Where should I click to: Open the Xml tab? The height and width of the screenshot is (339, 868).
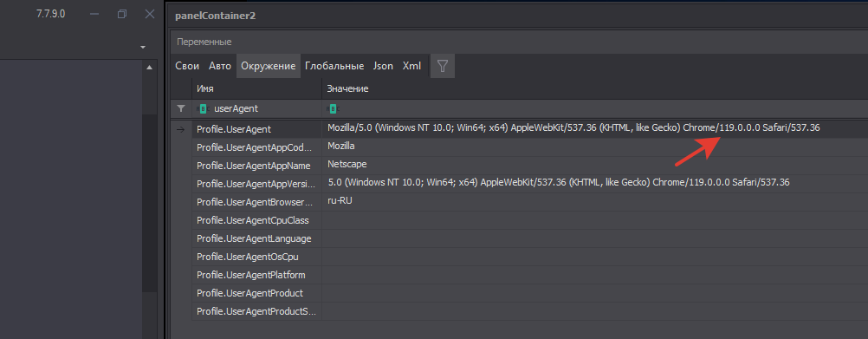[x=411, y=66]
